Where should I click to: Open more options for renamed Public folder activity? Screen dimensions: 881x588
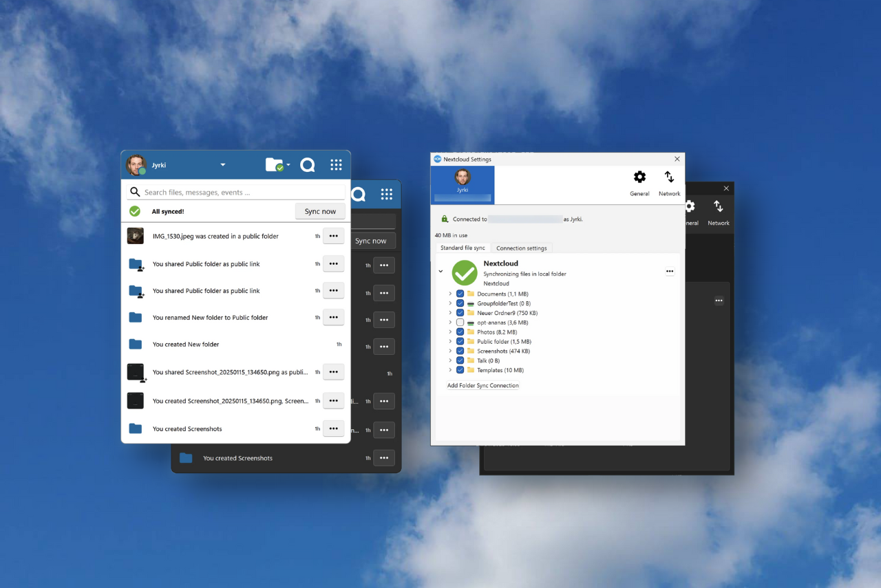coord(333,317)
